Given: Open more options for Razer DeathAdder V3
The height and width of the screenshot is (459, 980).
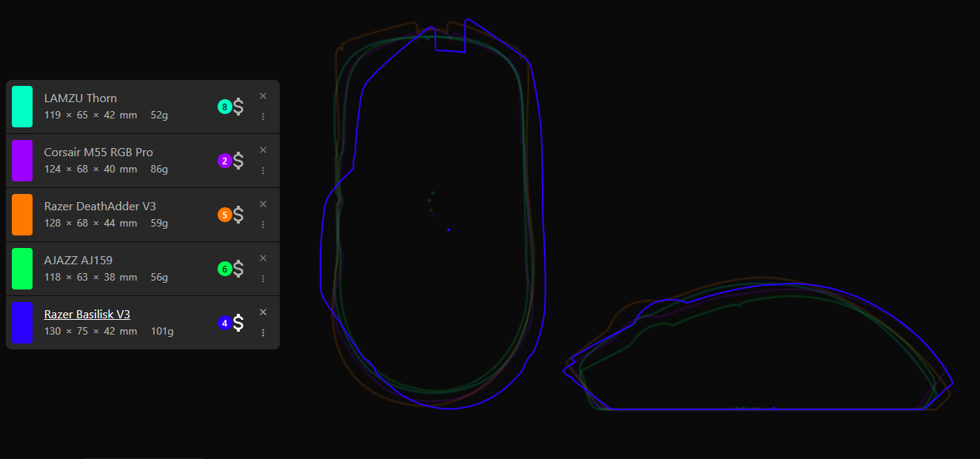Looking at the screenshot, I should point(263,224).
